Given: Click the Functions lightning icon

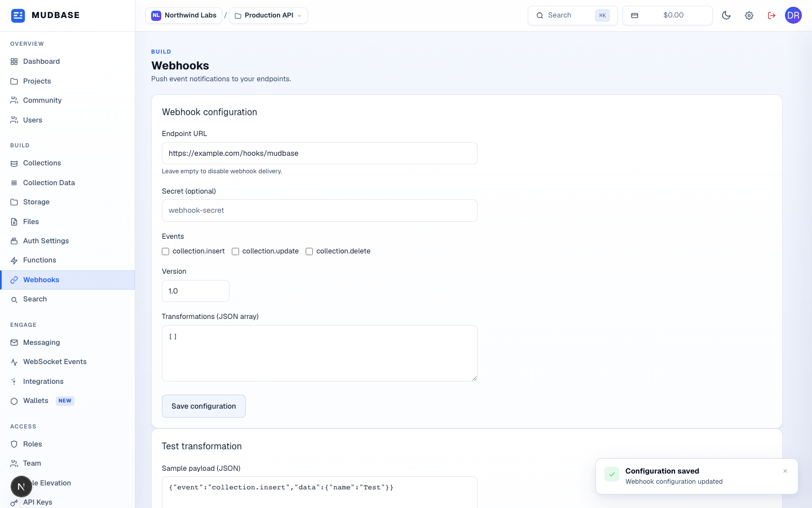Looking at the screenshot, I should click(14, 260).
